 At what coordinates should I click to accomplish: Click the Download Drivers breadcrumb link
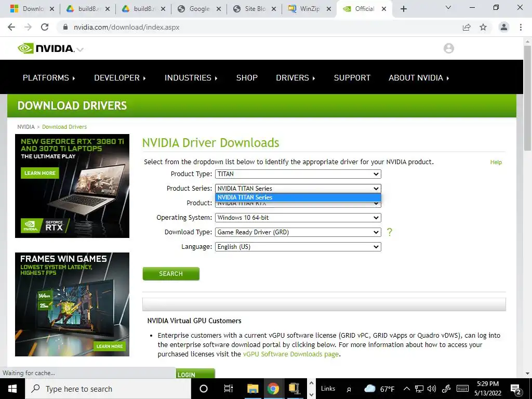click(x=64, y=127)
